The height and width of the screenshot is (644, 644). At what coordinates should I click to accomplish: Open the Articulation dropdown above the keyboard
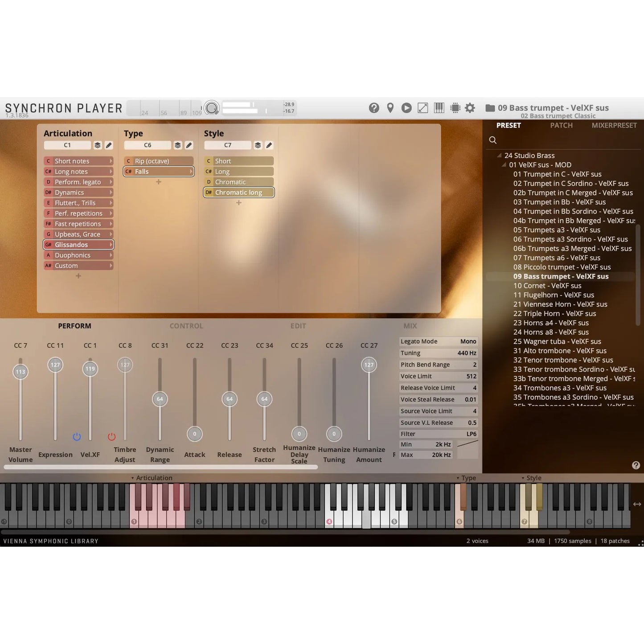point(152,478)
